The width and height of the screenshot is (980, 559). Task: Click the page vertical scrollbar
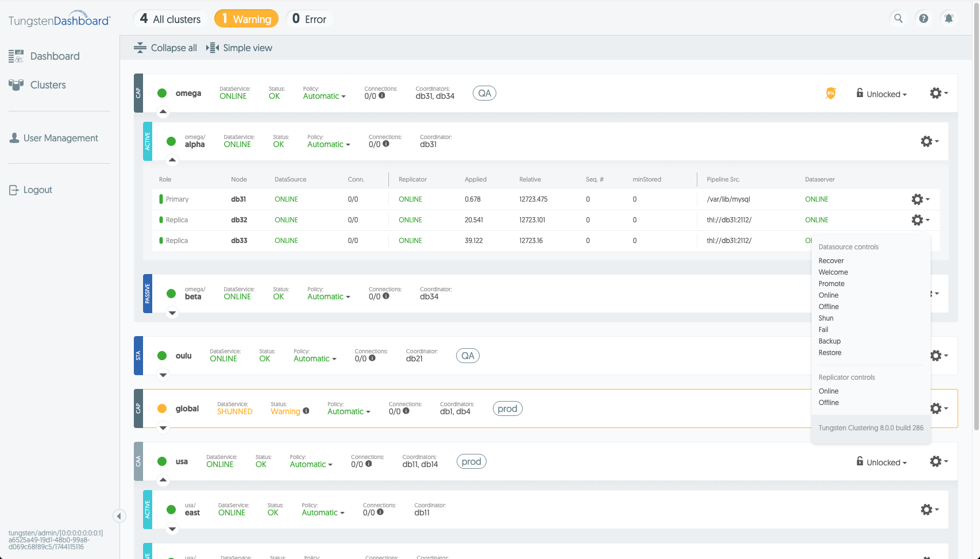(x=976, y=218)
